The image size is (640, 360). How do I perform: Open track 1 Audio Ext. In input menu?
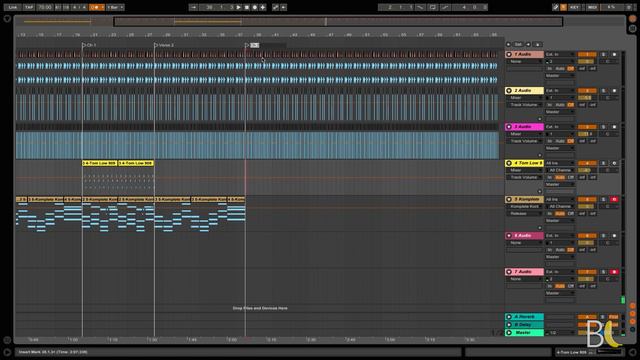[x=560, y=54]
